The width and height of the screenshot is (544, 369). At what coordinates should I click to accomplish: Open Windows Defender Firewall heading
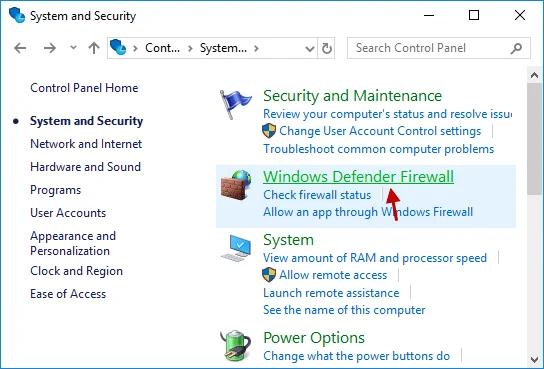tap(358, 177)
